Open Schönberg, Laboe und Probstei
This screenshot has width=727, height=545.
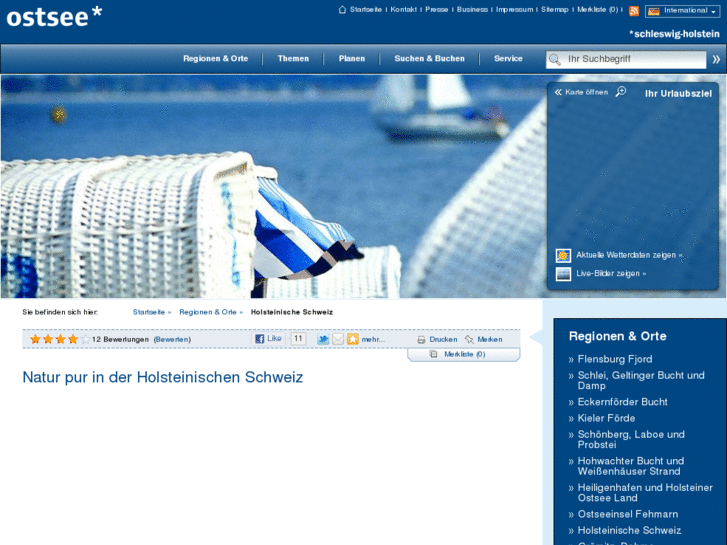pos(631,439)
